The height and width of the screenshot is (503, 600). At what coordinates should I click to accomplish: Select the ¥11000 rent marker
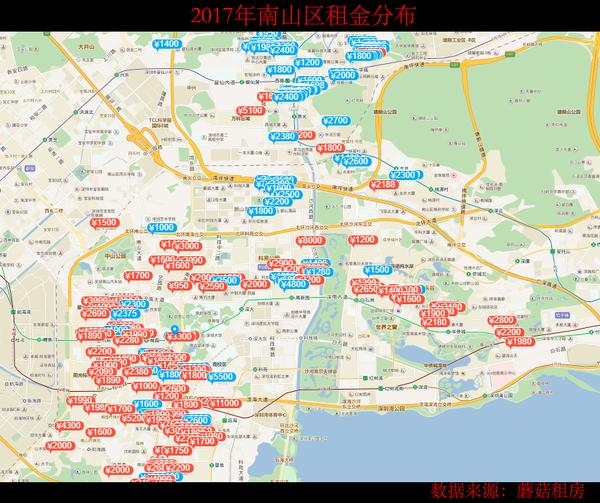(225, 403)
